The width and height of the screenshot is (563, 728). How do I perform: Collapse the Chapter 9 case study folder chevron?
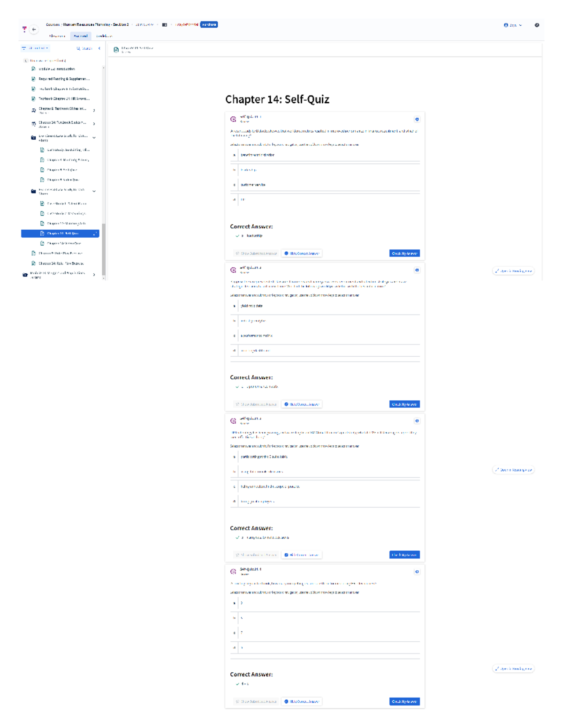(94, 138)
